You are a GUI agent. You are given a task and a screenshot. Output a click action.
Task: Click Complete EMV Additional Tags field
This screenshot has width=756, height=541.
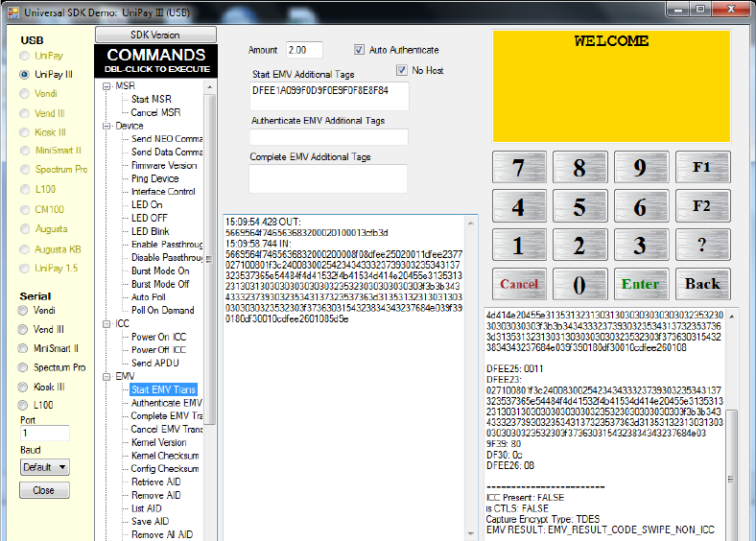[328, 178]
